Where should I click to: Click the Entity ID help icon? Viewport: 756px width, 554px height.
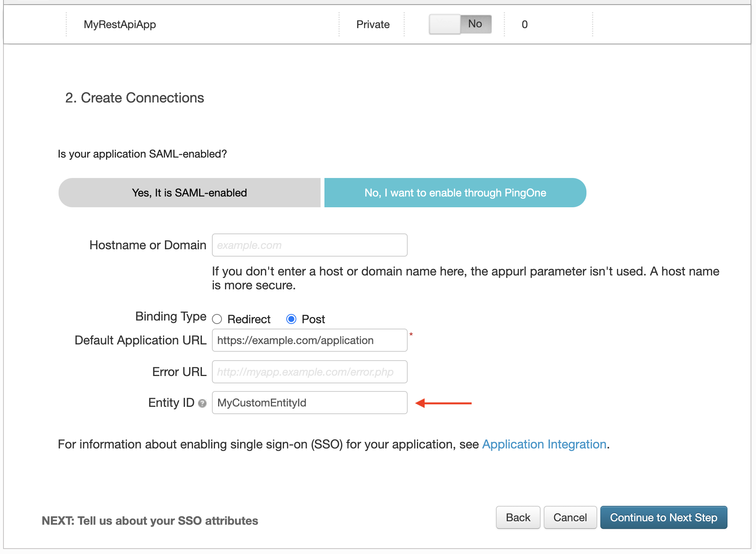pyautogui.click(x=202, y=403)
